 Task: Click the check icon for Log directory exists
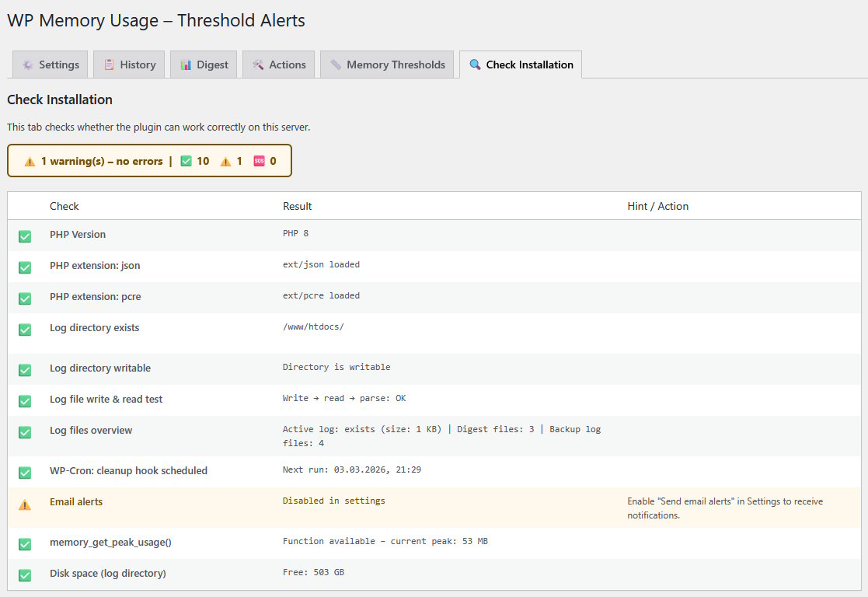click(x=25, y=330)
